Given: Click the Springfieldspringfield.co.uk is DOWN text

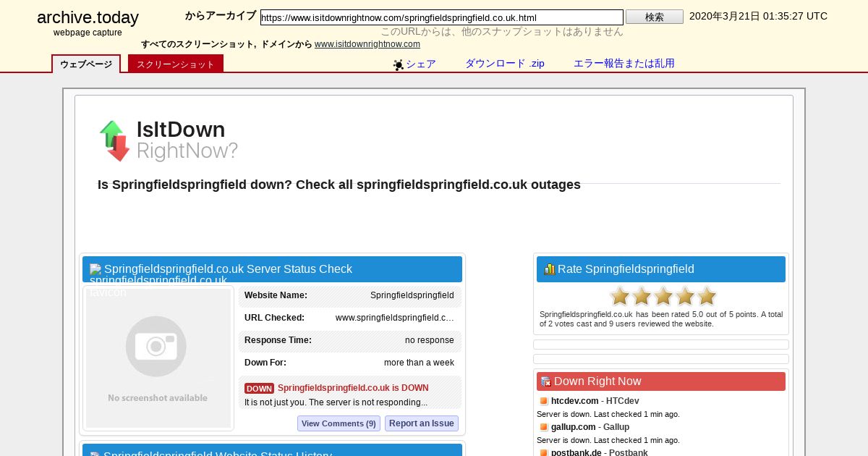Looking at the screenshot, I should click(353, 388).
